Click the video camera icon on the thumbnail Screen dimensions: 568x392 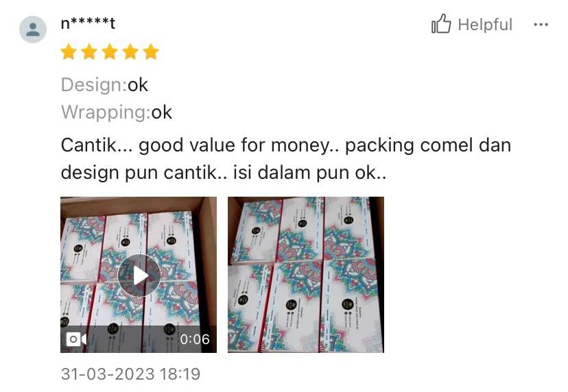pos(76,339)
